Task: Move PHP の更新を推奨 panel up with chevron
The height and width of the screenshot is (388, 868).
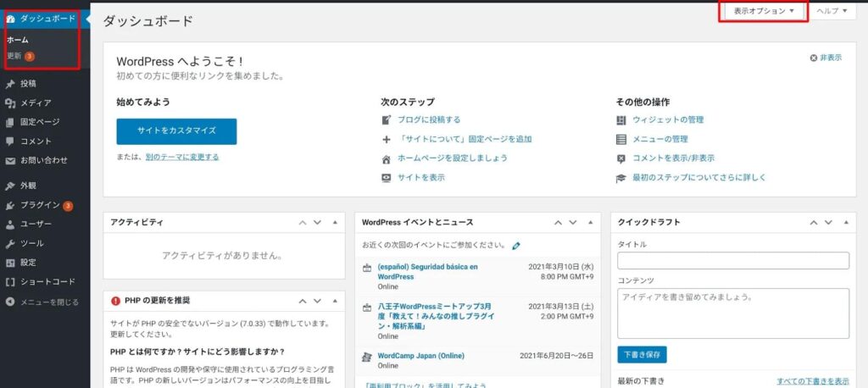Action: [x=303, y=301]
